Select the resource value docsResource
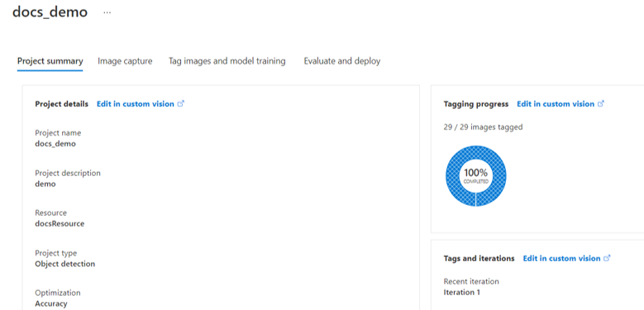Screen dimensions: 644x310 click(x=60, y=224)
